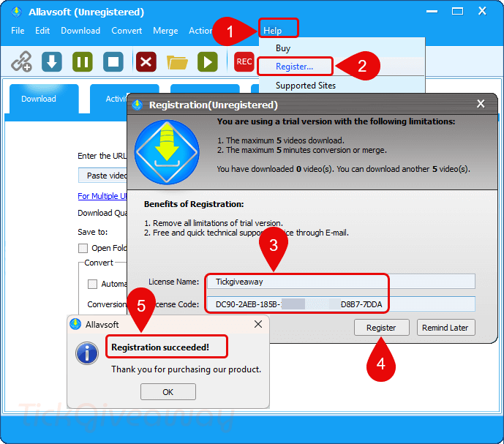Click the Allavsoft logo in main title bar
This screenshot has width=504, height=444.
(x=16, y=12)
